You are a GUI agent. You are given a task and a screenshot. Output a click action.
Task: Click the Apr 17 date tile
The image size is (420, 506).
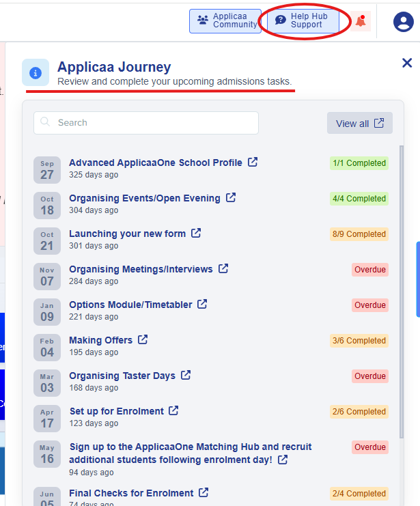tap(47, 419)
